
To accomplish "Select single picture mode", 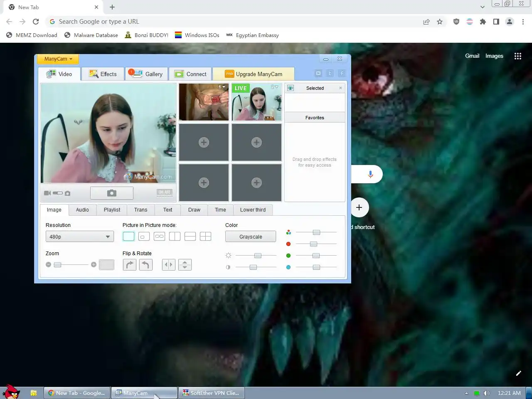I will 128,236.
